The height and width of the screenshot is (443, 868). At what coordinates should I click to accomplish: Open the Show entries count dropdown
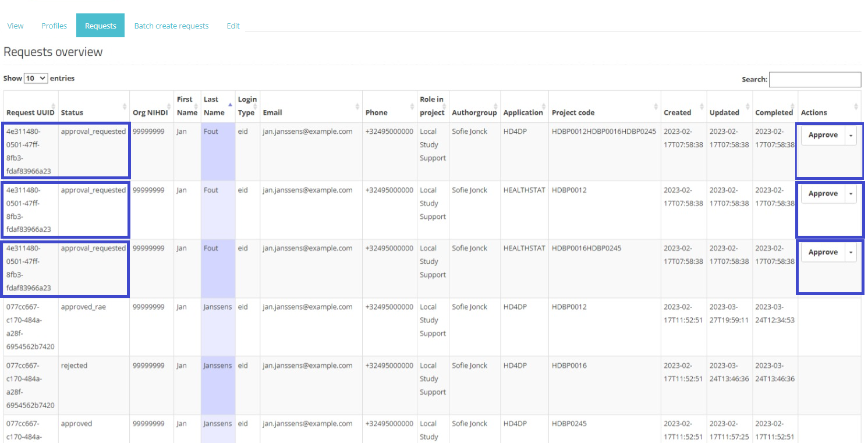click(x=36, y=78)
